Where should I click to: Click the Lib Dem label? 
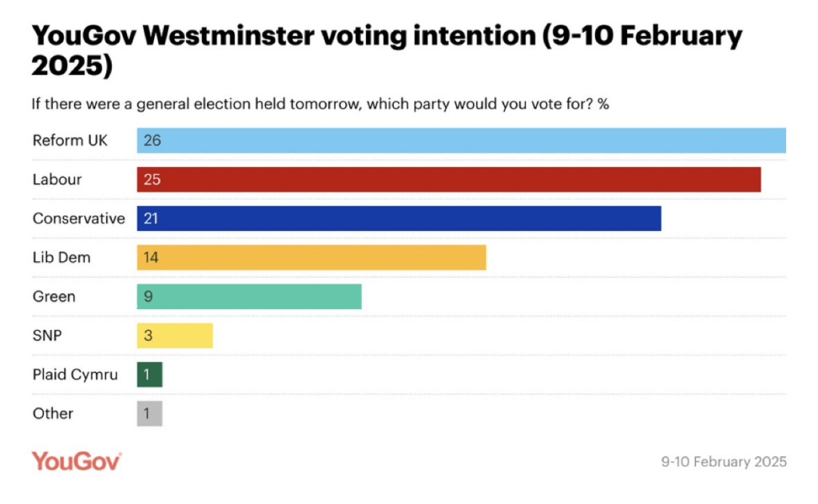click(62, 257)
